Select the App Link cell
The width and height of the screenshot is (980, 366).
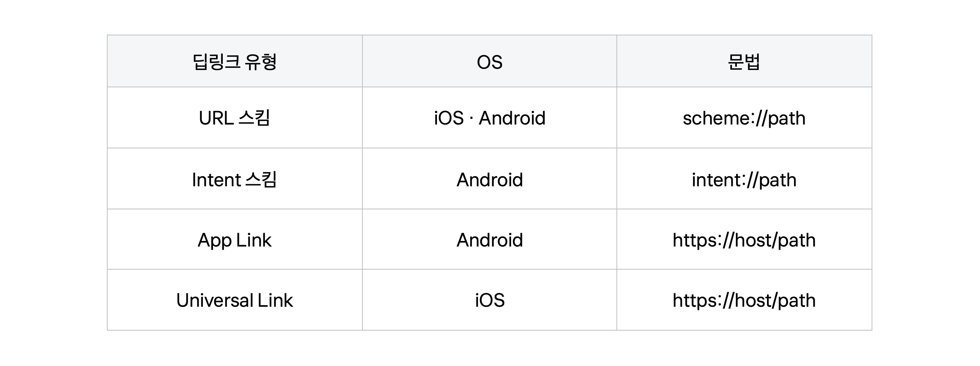(234, 240)
